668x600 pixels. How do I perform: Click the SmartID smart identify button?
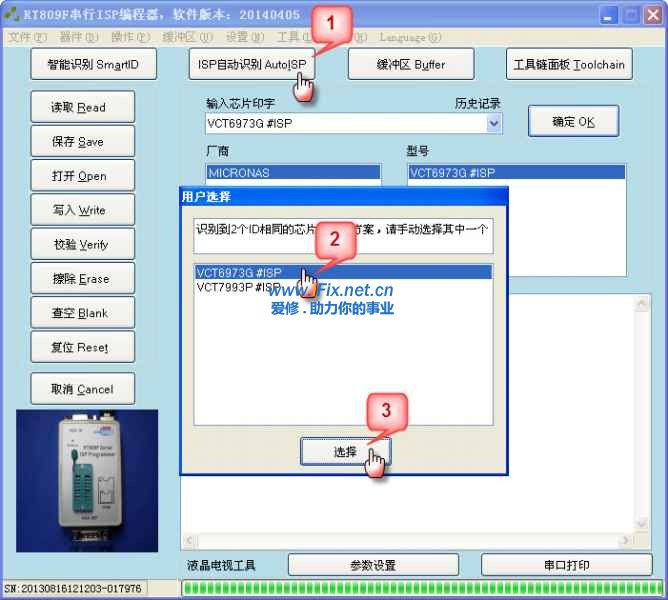[x=100, y=64]
